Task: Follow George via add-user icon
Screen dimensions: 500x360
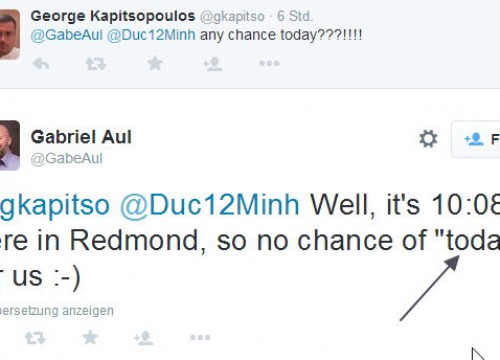Action: click(x=212, y=63)
